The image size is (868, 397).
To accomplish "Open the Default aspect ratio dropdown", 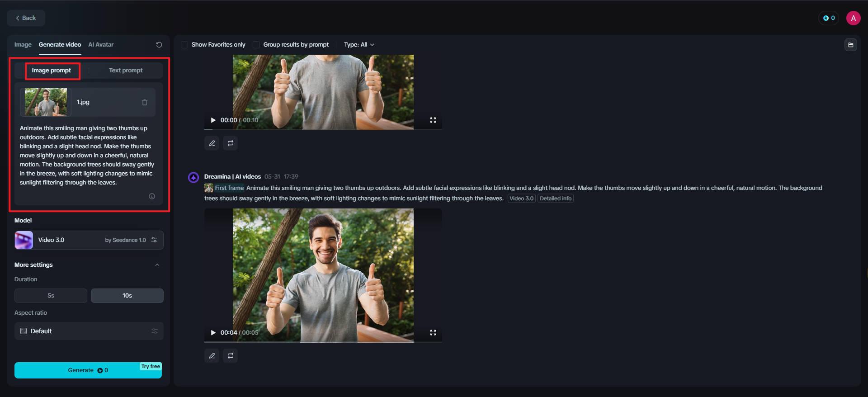I will pyautogui.click(x=89, y=331).
